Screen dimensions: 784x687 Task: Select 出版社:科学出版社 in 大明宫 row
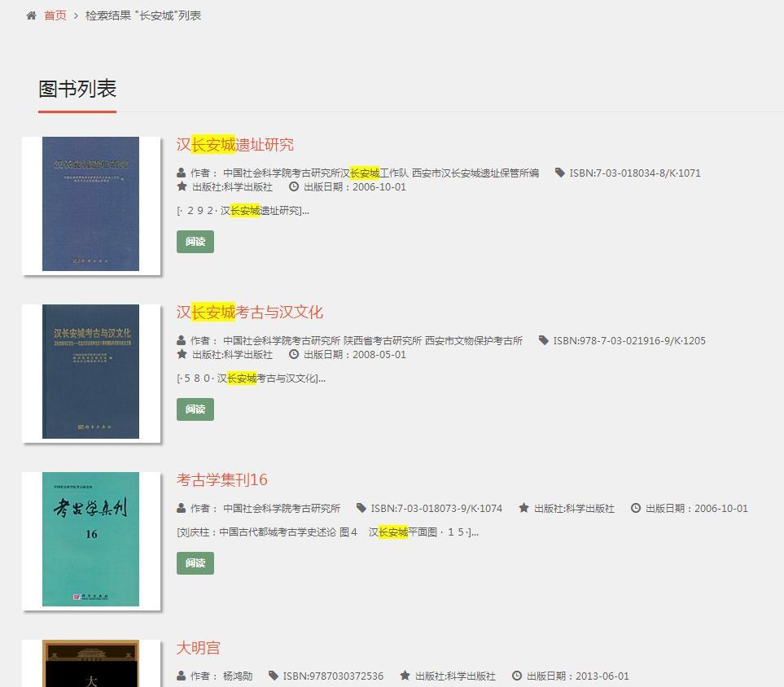[x=455, y=676]
